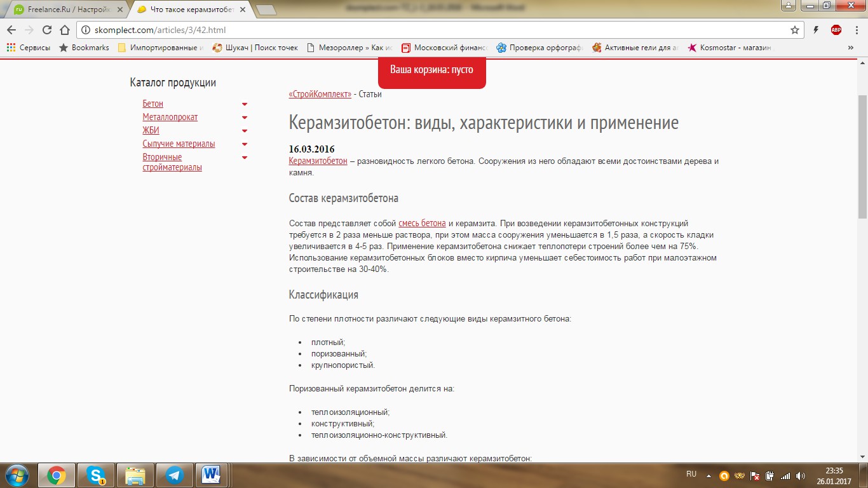
Task: Open the Проверка орфографии bookmark
Action: coord(539,48)
